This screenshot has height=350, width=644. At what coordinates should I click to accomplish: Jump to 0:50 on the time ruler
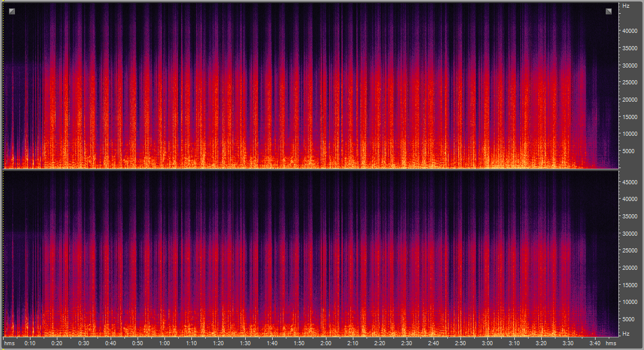[138, 343]
